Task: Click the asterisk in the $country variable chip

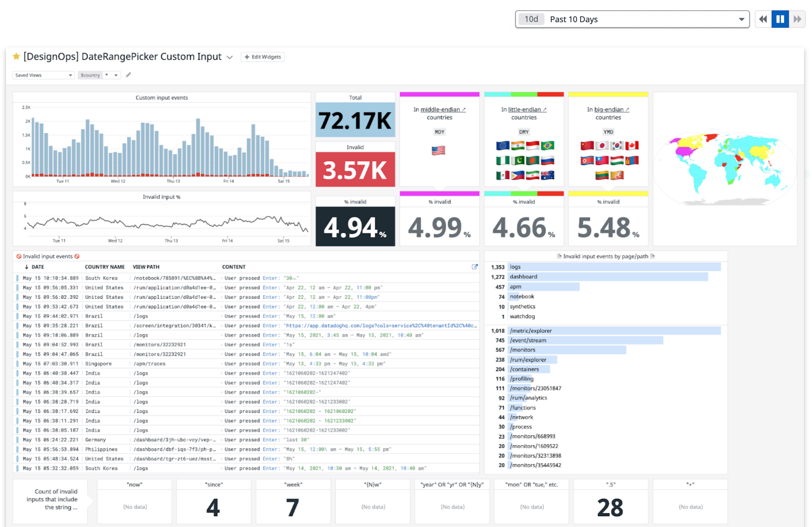Action: pos(107,75)
